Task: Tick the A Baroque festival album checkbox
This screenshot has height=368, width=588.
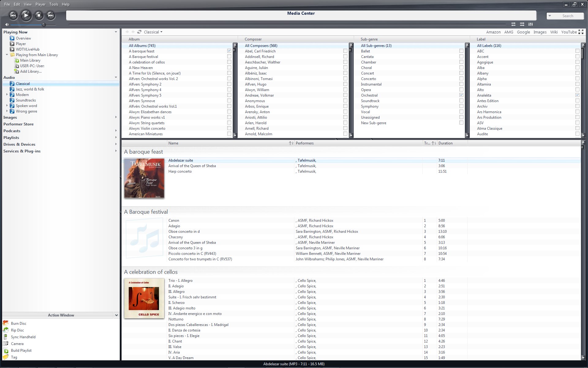Action: [229, 57]
